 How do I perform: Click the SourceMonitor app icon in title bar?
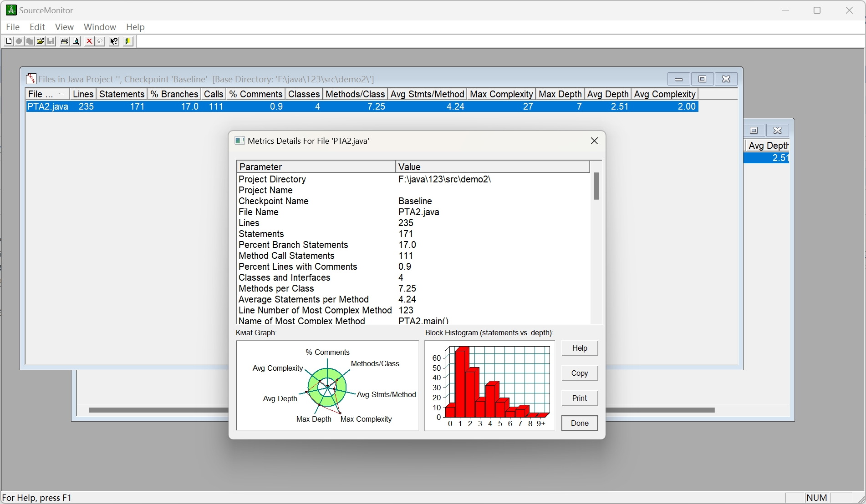pos(11,10)
